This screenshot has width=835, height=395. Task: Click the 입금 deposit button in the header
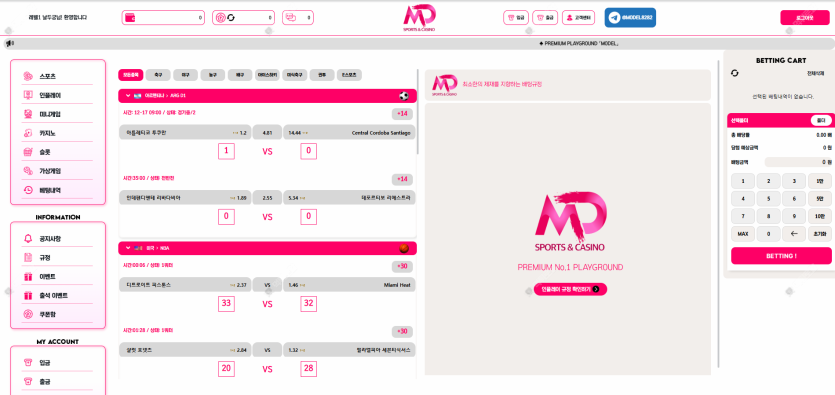516,18
